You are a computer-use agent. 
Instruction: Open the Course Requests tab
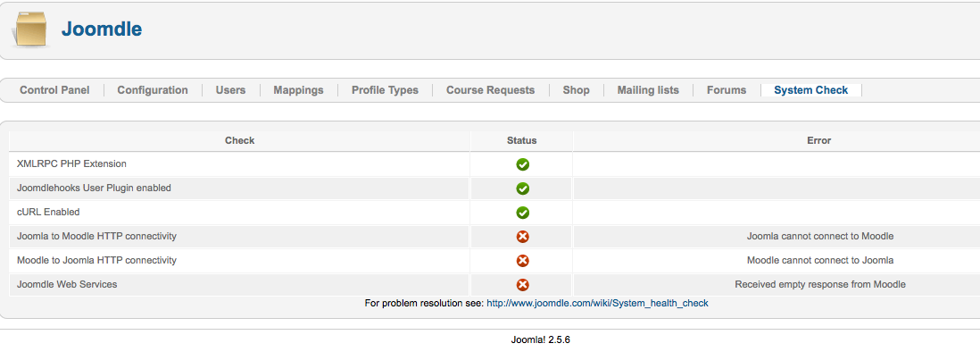(x=490, y=90)
